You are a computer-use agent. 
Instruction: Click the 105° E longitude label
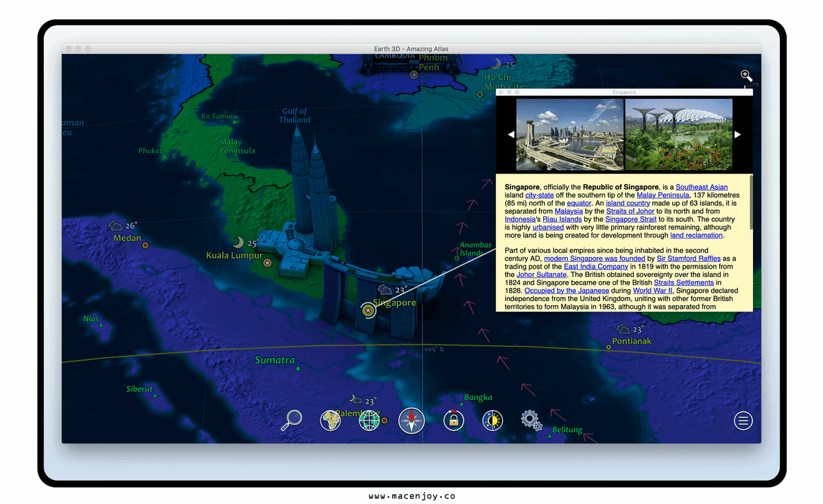[x=434, y=349]
